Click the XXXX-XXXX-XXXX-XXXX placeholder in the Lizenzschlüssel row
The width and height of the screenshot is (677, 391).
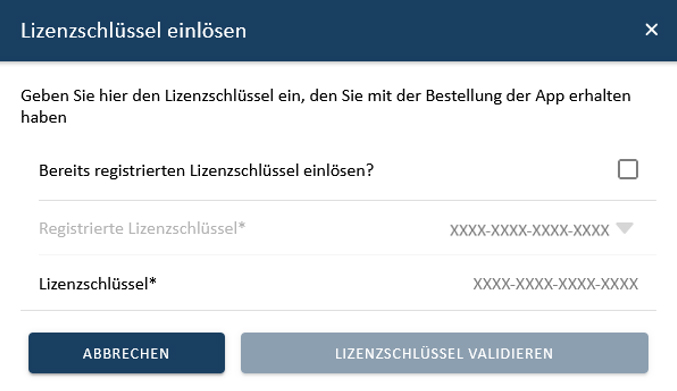[x=555, y=284]
